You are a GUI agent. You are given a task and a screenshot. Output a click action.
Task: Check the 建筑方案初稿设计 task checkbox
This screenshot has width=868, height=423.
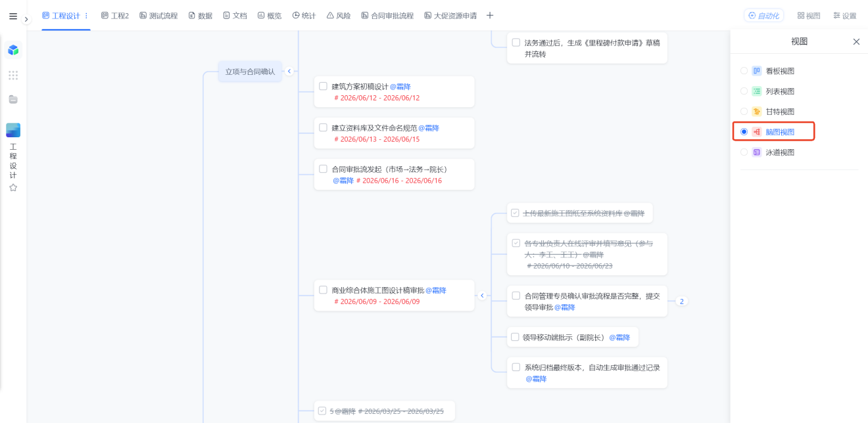(x=323, y=86)
